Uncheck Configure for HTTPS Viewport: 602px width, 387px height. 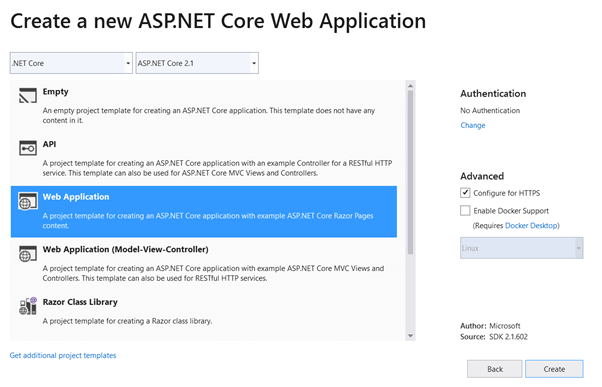click(x=465, y=193)
